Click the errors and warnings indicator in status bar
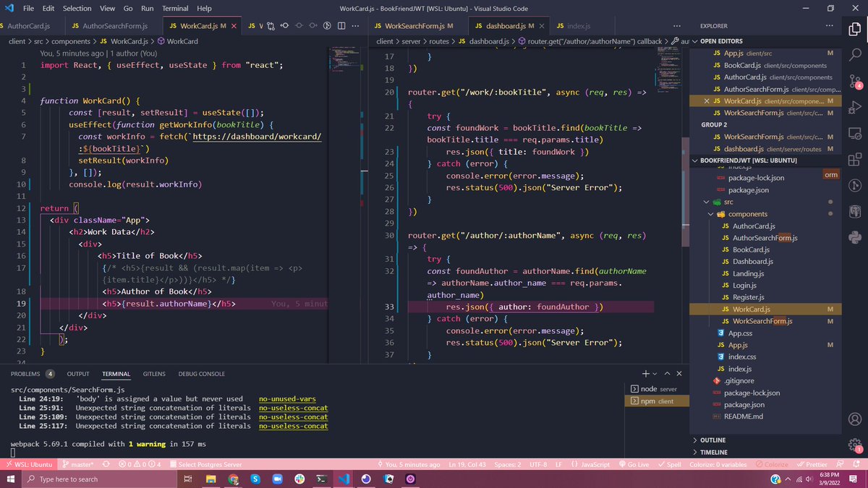Screen dimensions: 868x488 tap(140, 464)
